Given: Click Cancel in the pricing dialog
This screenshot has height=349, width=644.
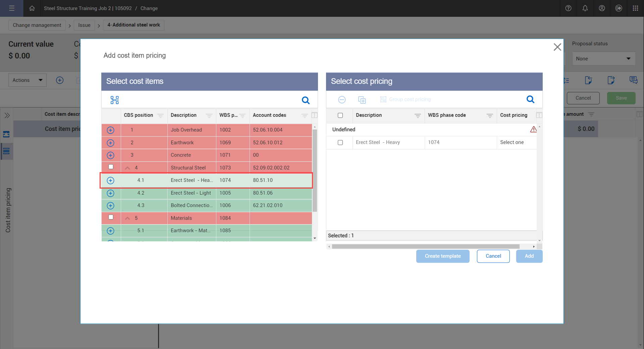Looking at the screenshot, I should [493, 256].
